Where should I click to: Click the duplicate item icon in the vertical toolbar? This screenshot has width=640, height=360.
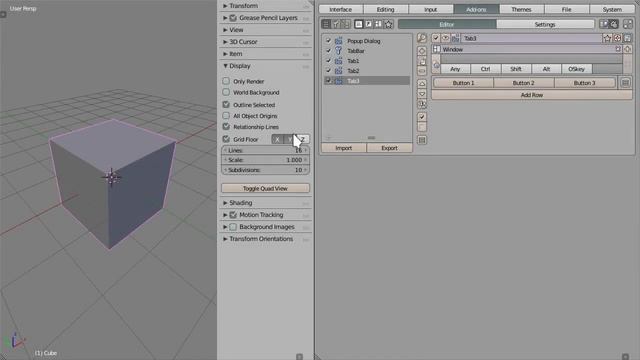[422, 61]
